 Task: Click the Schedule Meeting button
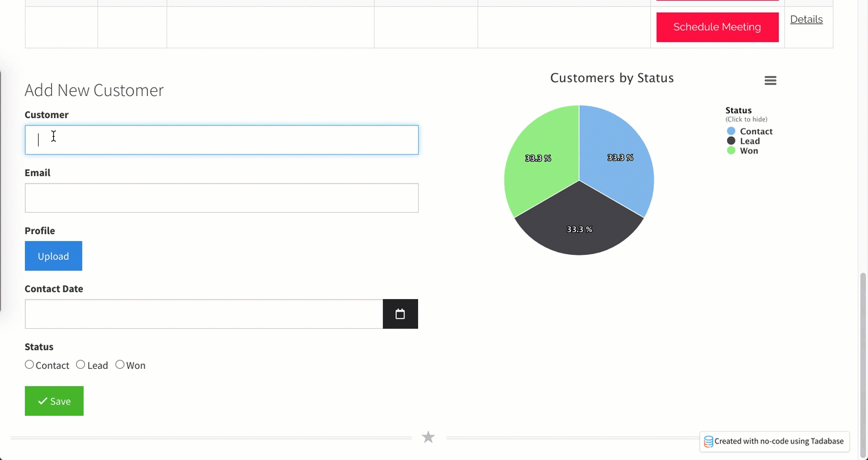717,27
